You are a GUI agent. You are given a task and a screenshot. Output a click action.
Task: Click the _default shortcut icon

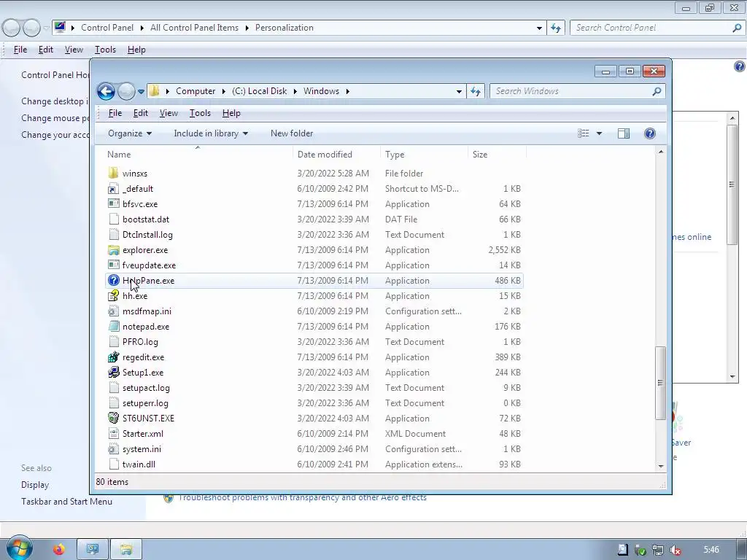click(113, 189)
